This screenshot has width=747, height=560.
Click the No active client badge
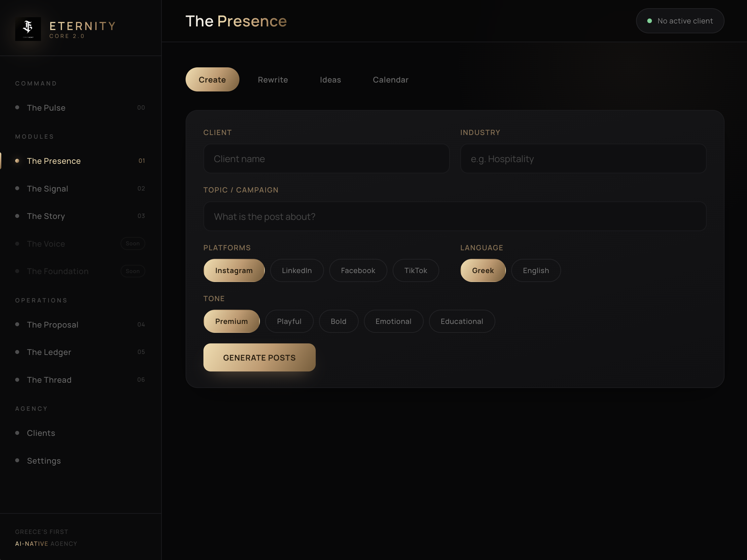[x=680, y=21]
